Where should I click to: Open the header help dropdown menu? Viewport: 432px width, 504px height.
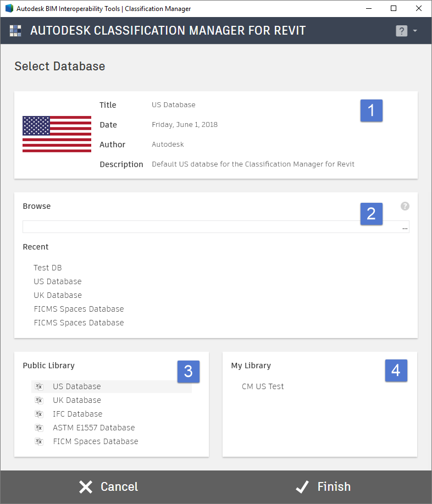click(x=407, y=31)
